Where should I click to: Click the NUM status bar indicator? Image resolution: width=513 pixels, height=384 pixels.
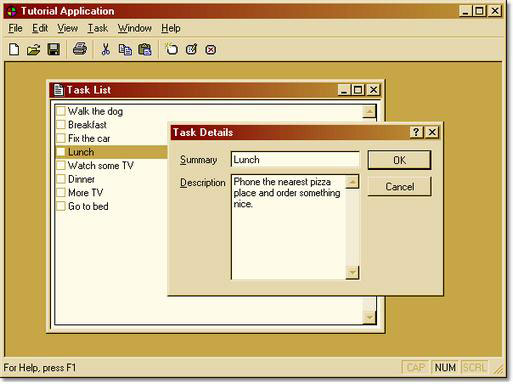click(x=445, y=367)
